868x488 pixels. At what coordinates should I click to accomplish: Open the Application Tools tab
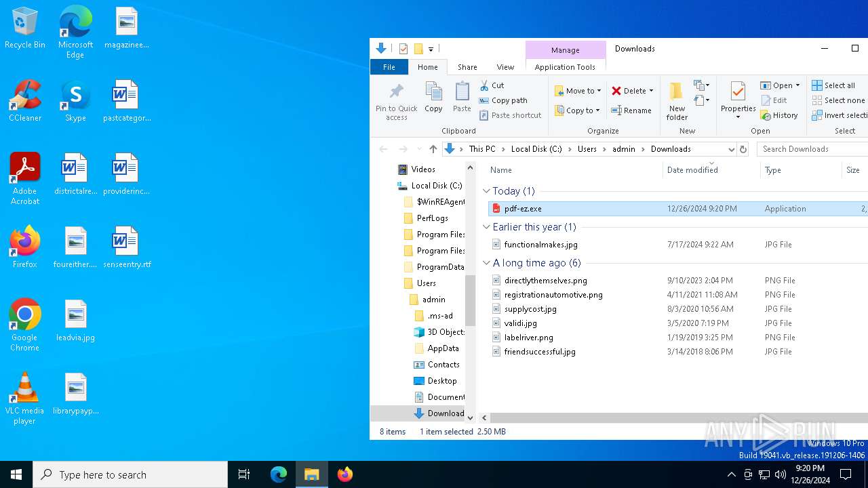[x=565, y=67]
